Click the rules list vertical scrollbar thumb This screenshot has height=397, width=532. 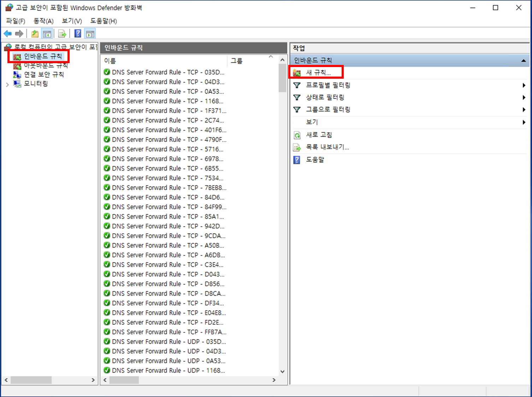point(282,78)
